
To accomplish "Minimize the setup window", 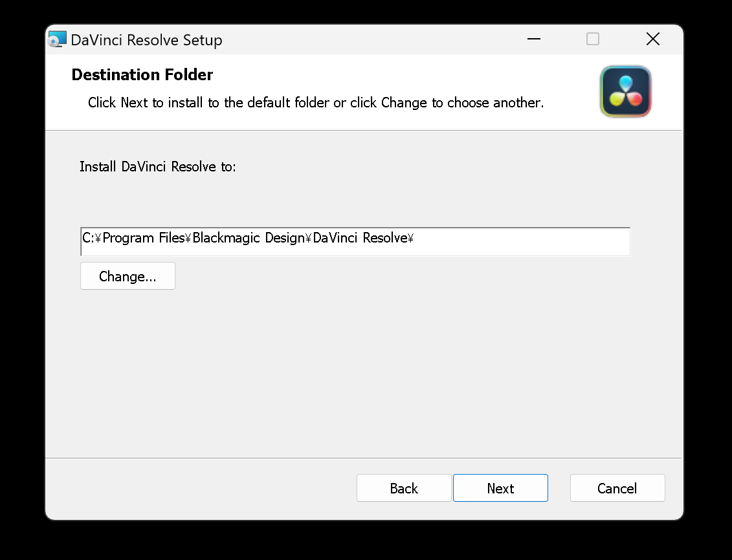I will (x=533, y=39).
